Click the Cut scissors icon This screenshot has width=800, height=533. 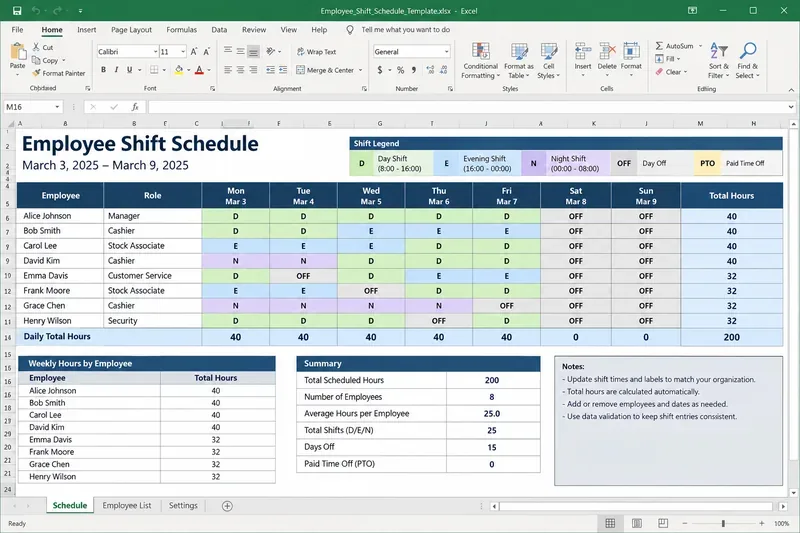click(36, 47)
